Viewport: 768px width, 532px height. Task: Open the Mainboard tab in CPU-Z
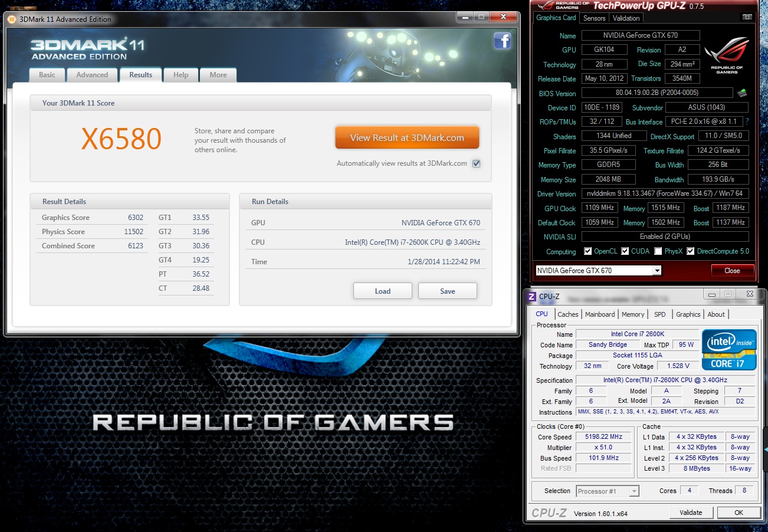click(x=600, y=314)
